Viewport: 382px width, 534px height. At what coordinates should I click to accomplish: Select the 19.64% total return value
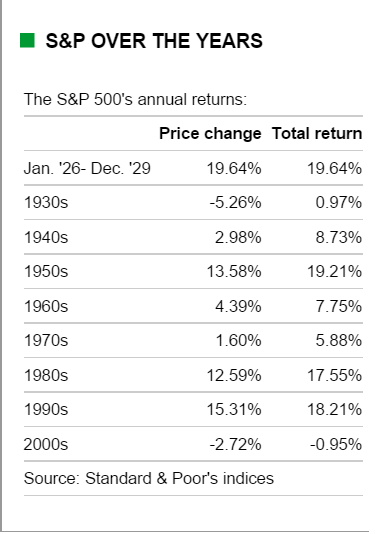click(x=334, y=168)
